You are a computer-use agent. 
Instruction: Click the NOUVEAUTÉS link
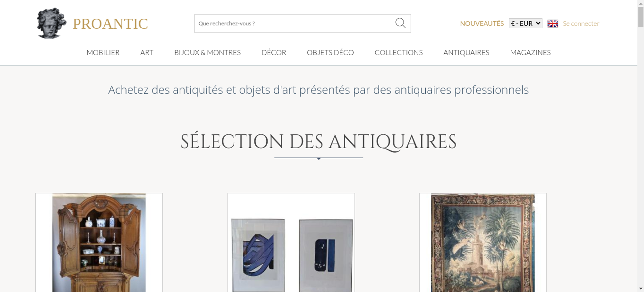pyautogui.click(x=482, y=23)
